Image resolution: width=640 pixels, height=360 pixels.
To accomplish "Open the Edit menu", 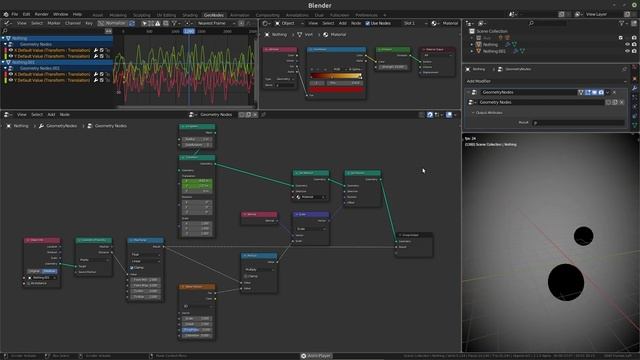I will (26, 14).
